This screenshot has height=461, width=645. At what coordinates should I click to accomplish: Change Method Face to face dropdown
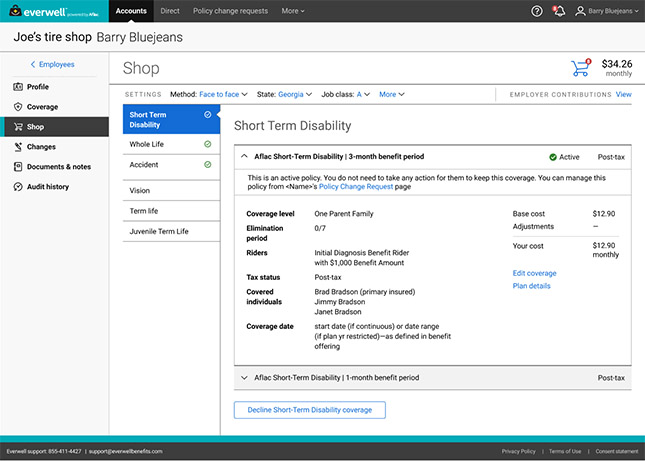[x=223, y=95]
